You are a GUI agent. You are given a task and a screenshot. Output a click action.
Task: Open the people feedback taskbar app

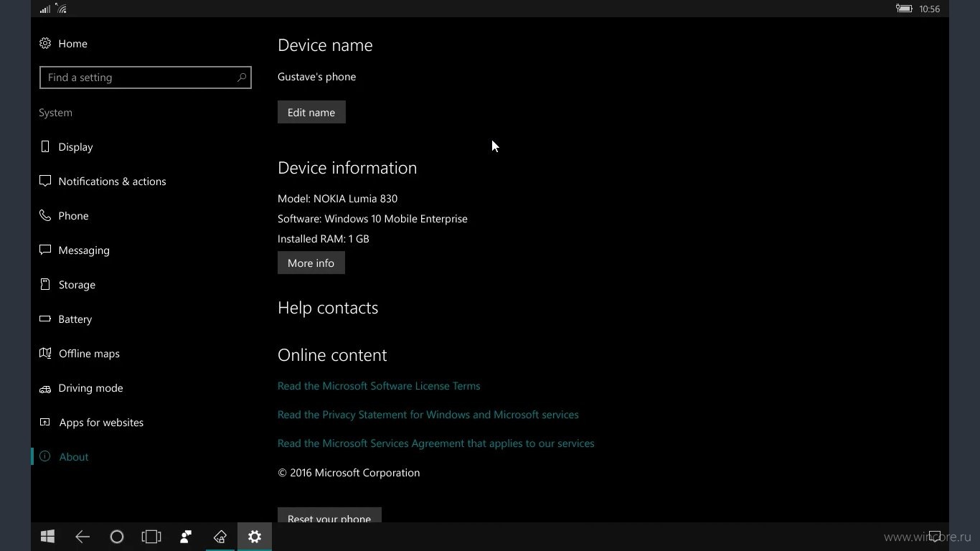(x=186, y=537)
